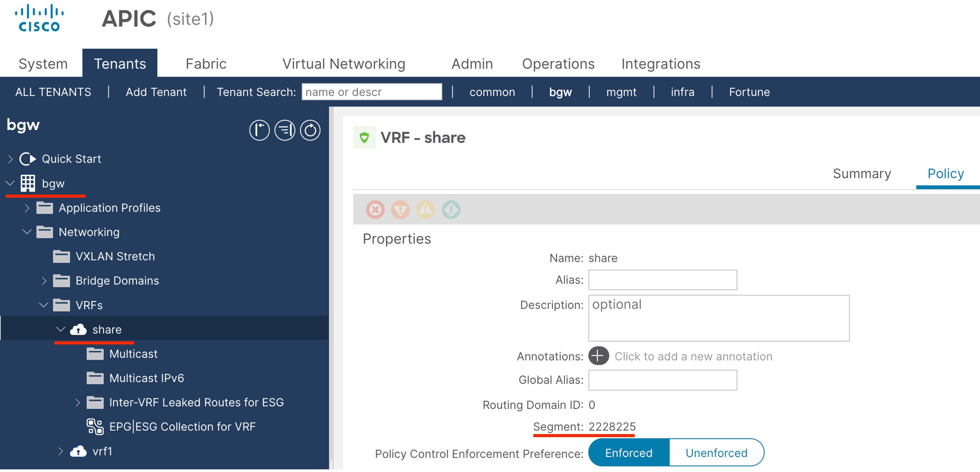Click the flag icon button in bgw pane header

[259, 130]
